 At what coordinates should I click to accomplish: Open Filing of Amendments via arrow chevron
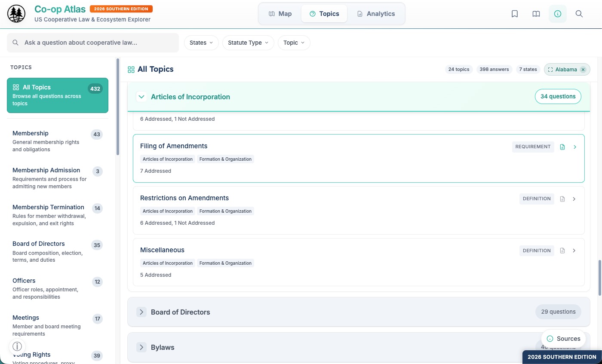[575, 147]
